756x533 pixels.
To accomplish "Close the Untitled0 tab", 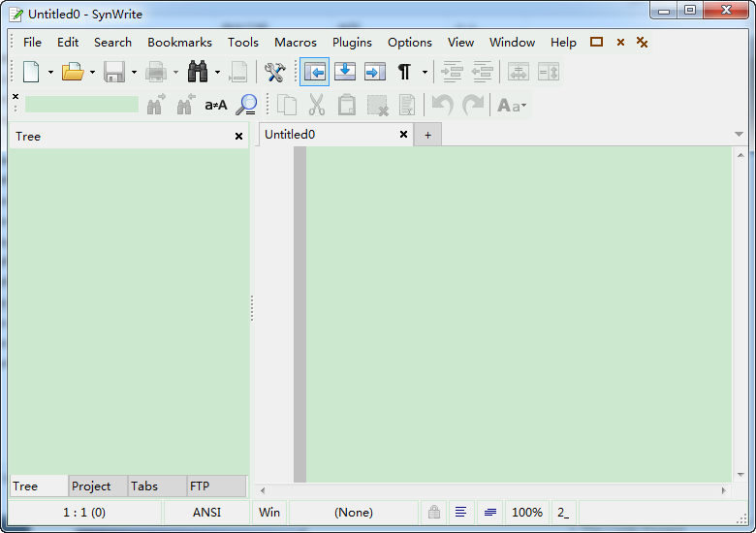I will (403, 135).
